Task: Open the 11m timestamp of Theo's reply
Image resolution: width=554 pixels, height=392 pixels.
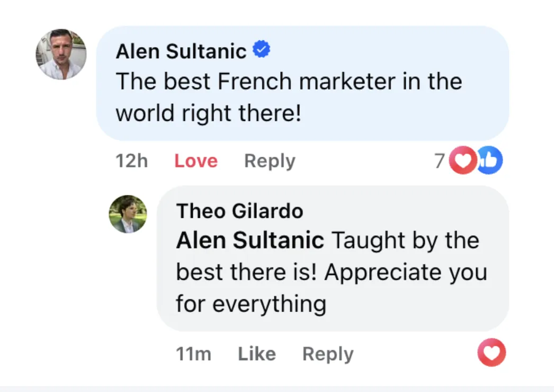Action: (x=194, y=353)
